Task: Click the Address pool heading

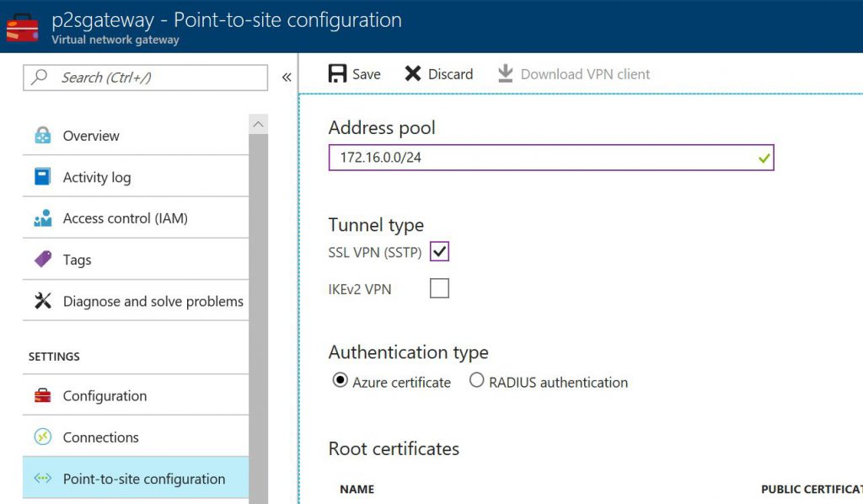Action: click(x=382, y=127)
